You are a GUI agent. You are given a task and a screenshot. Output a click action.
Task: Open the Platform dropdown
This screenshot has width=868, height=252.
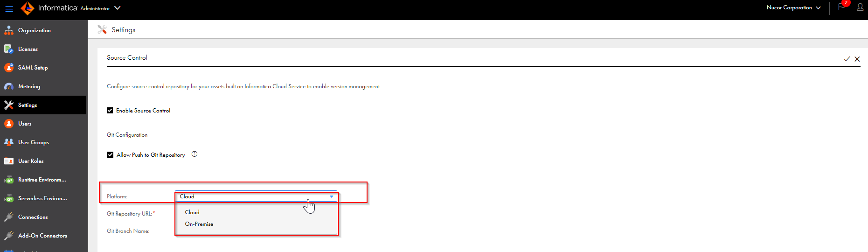click(256, 196)
